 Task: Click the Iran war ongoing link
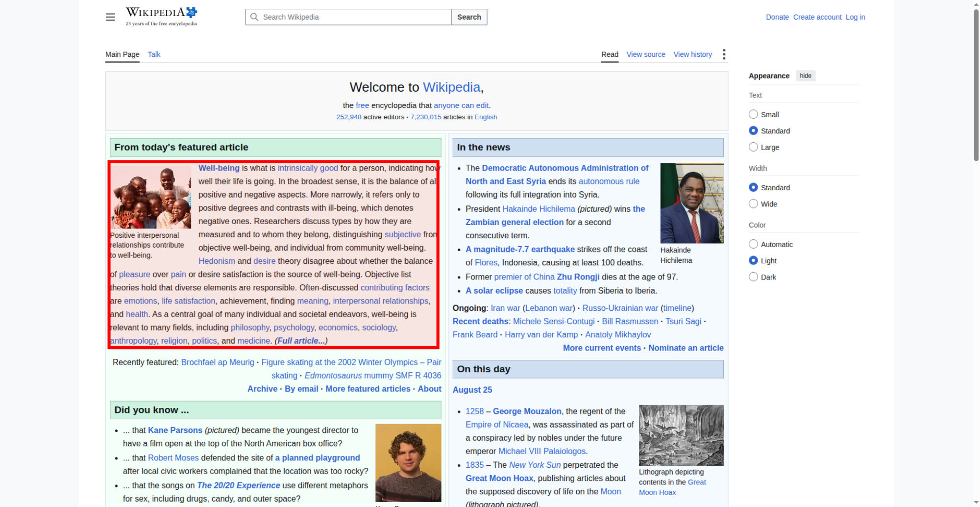pos(505,308)
